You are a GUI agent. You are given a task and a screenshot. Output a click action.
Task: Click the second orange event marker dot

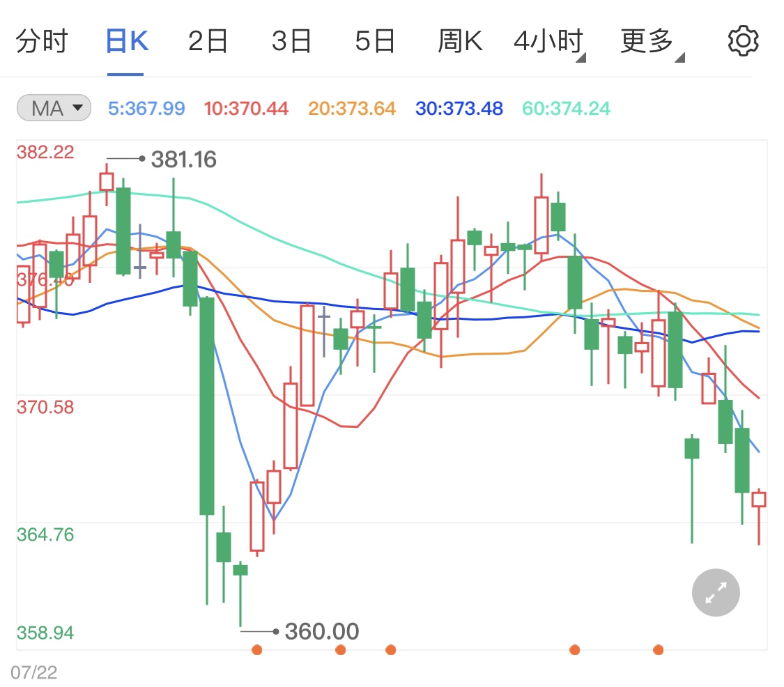pyautogui.click(x=341, y=650)
